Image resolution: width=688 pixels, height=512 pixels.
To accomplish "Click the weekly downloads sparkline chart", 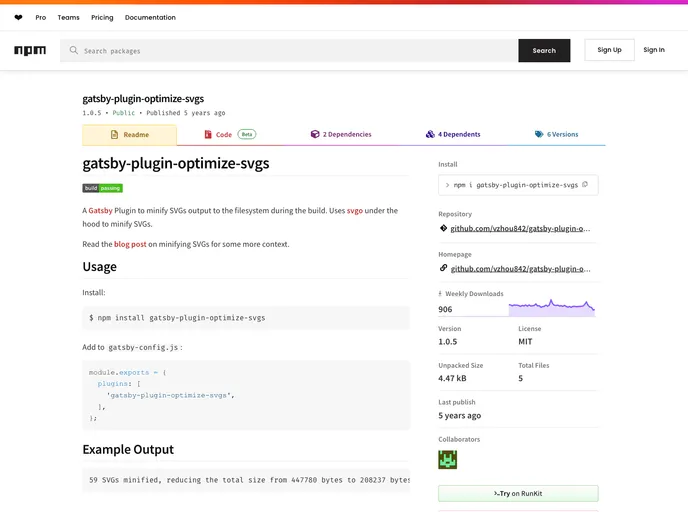I will click(x=552, y=307).
